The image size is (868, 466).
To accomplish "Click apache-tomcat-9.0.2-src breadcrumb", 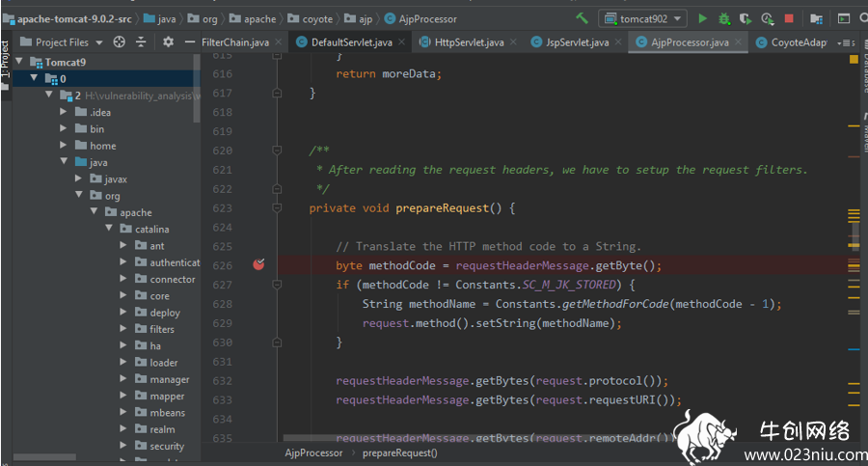I will (68, 19).
